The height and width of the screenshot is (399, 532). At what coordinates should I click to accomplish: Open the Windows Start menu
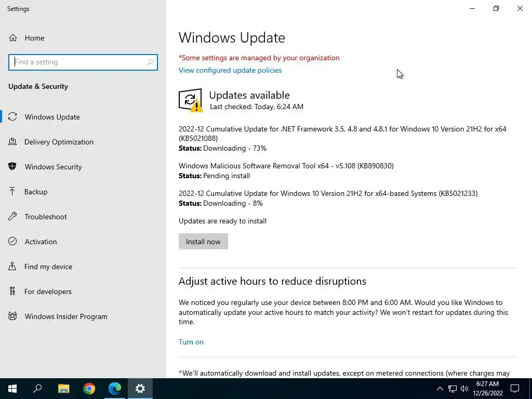tap(12, 389)
